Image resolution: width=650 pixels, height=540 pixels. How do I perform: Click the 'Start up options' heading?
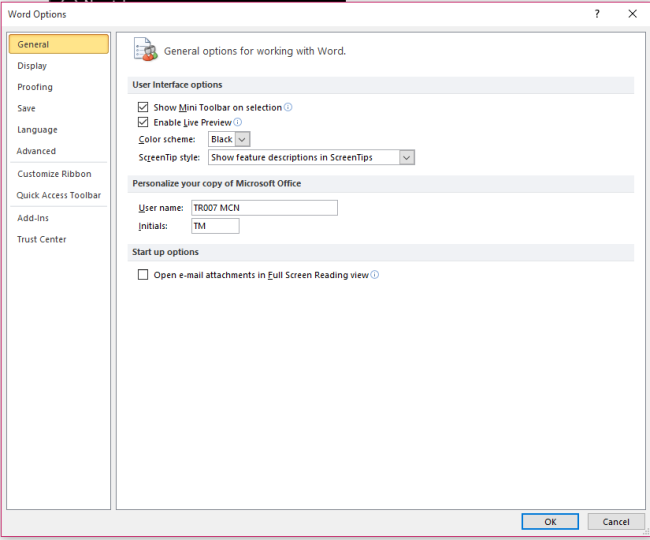(165, 252)
